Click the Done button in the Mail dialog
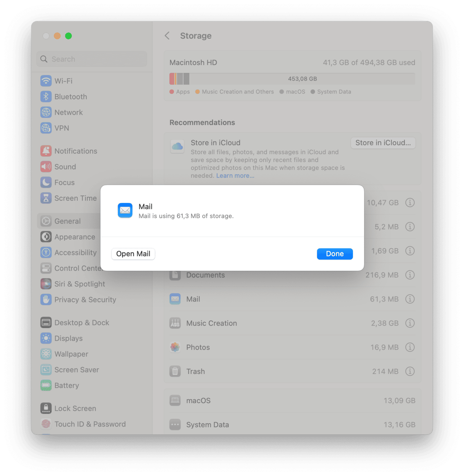This screenshot has height=476, width=464. [335, 254]
